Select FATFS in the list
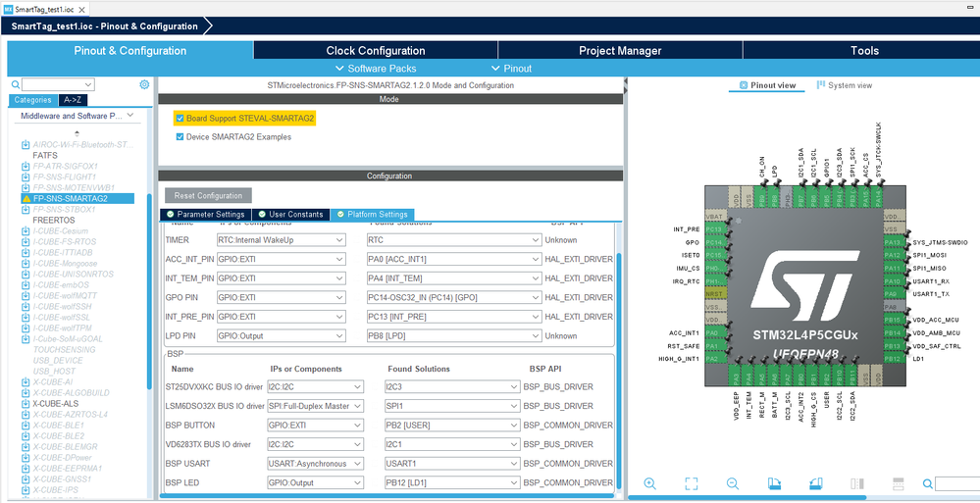This screenshot has height=503, width=980. pos(45,155)
